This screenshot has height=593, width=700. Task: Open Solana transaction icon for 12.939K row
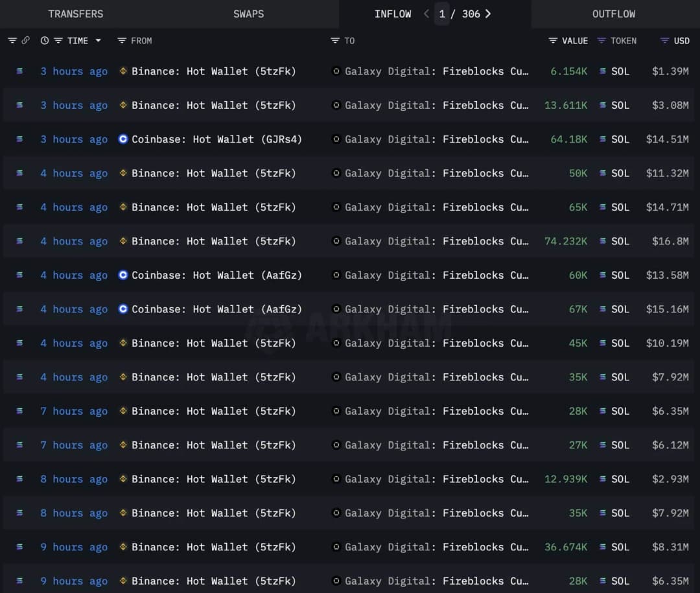pos(19,479)
